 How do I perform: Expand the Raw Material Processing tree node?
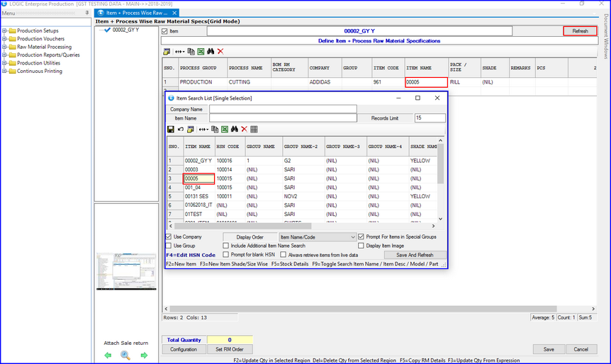point(4,47)
